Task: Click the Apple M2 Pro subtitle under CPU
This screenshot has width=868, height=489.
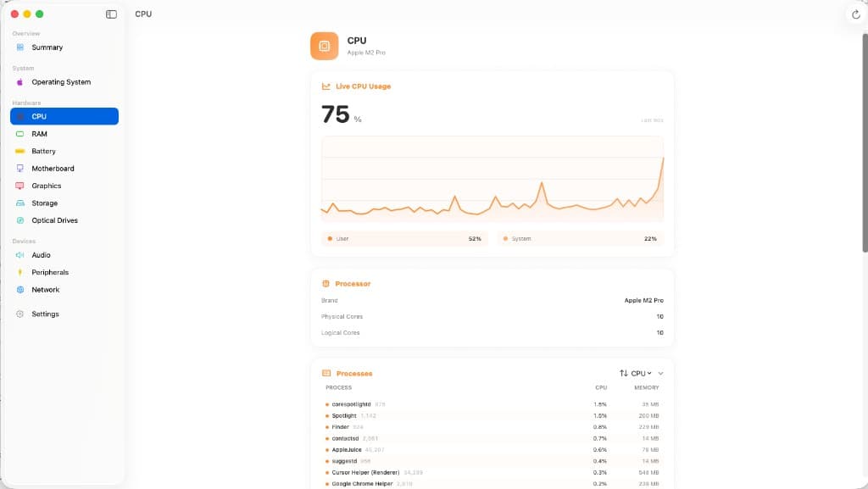Action: coord(366,53)
